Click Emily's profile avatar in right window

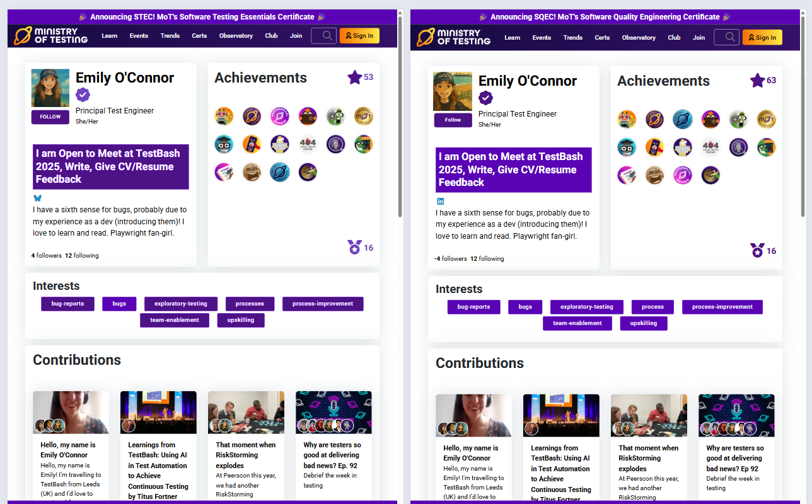coord(453,91)
